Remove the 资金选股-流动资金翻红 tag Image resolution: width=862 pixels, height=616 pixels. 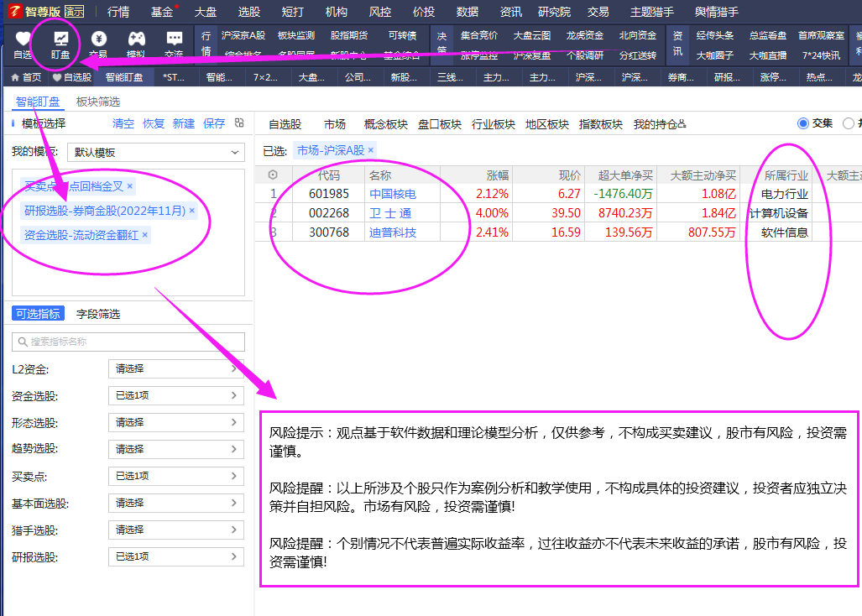(144, 235)
